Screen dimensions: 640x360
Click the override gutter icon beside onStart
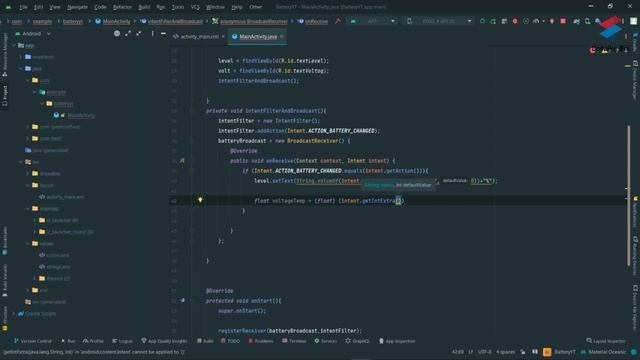click(x=182, y=300)
